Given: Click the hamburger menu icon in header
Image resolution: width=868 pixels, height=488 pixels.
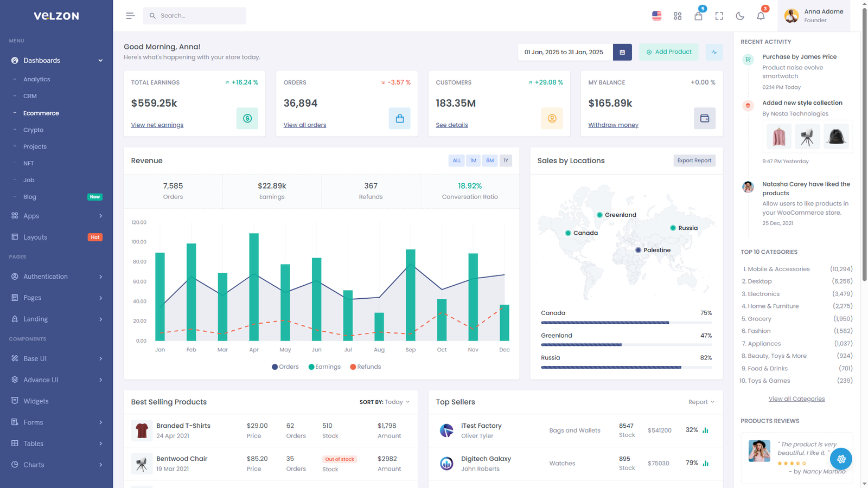Looking at the screenshot, I should (x=130, y=16).
